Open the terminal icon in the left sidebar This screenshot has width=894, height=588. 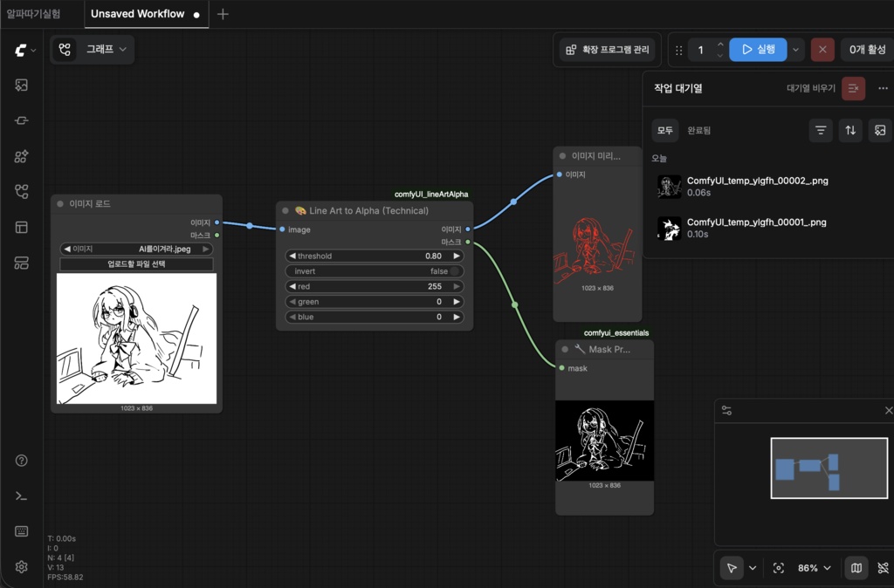pos(21,496)
